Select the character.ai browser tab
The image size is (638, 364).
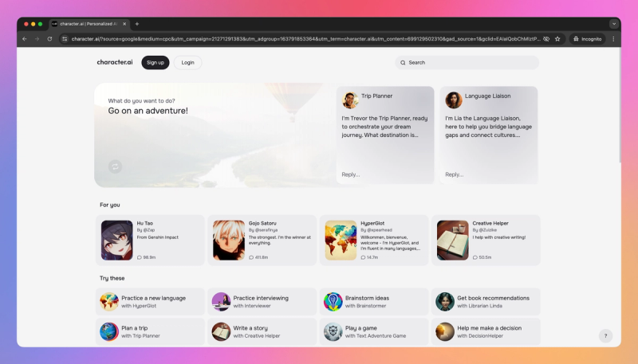[x=89, y=24]
